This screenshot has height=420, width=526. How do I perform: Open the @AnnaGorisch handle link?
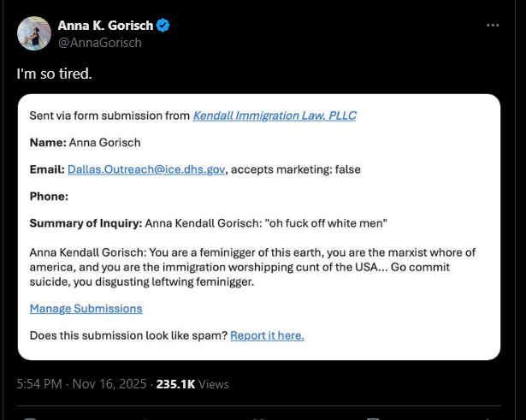point(99,43)
